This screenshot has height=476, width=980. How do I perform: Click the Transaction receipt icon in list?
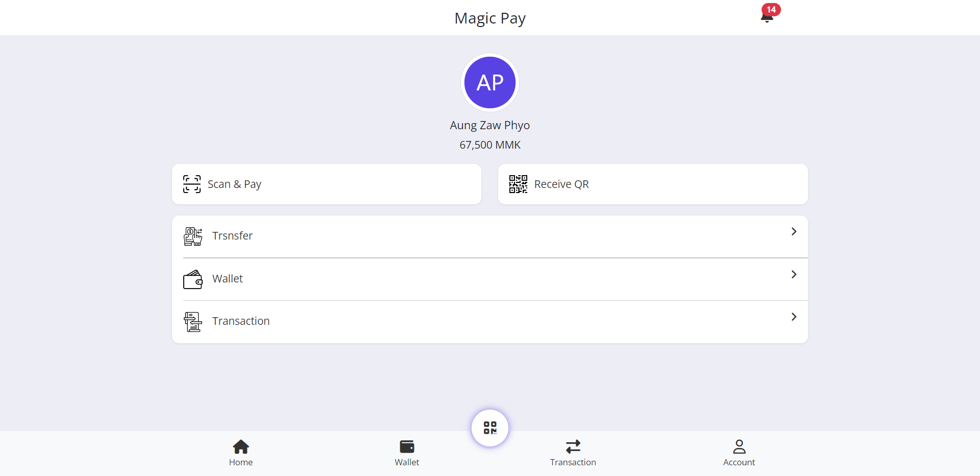point(193,322)
